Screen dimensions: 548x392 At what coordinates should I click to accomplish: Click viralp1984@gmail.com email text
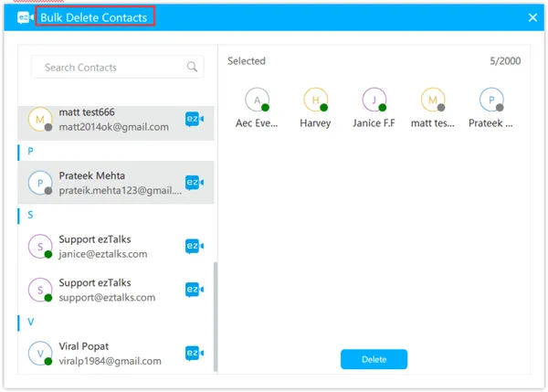(x=111, y=361)
